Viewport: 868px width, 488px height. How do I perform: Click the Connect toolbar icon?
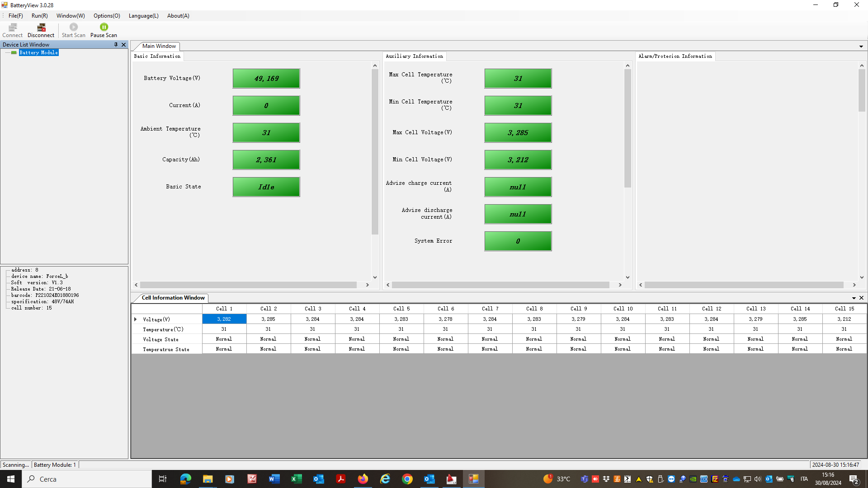tap(12, 30)
